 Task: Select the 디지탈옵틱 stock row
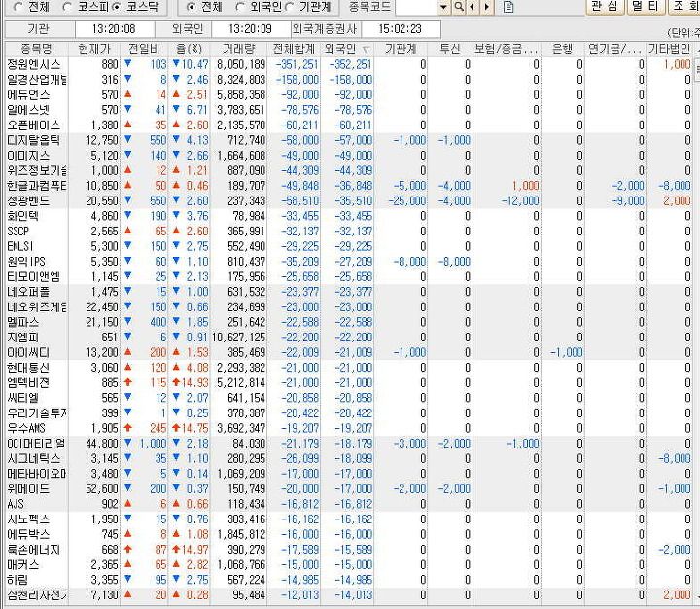[349, 140]
